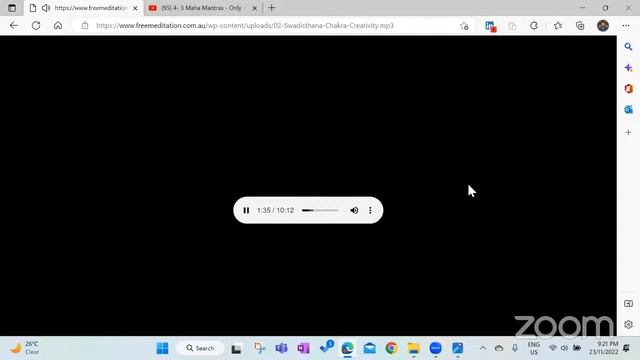Screen dimensions: 640x360
Task: Open the Mail app from the taskbar
Action: click(369, 348)
